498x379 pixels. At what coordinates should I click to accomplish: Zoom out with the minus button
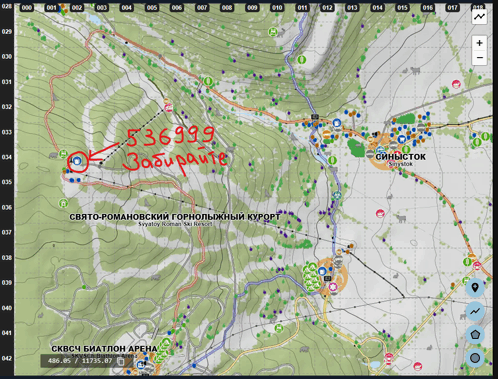(479, 57)
